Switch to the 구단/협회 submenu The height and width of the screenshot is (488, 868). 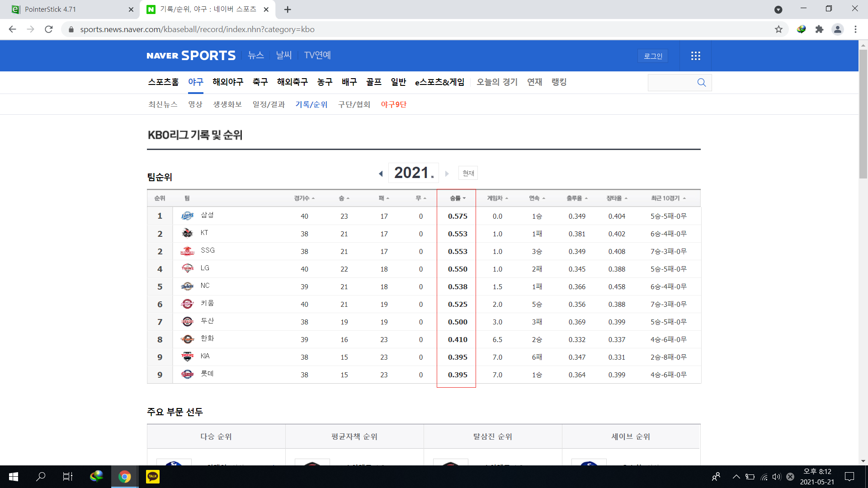click(354, 104)
